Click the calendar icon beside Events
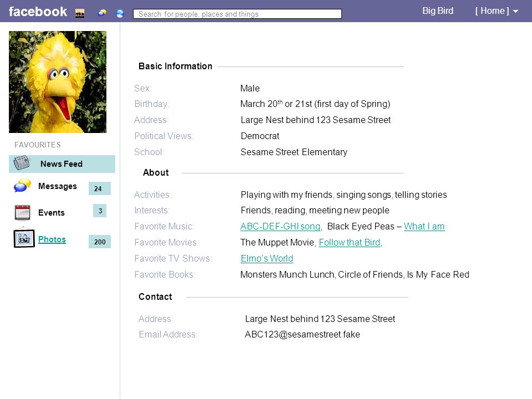Image resolution: width=532 pixels, height=399 pixels. tap(22, 213)
